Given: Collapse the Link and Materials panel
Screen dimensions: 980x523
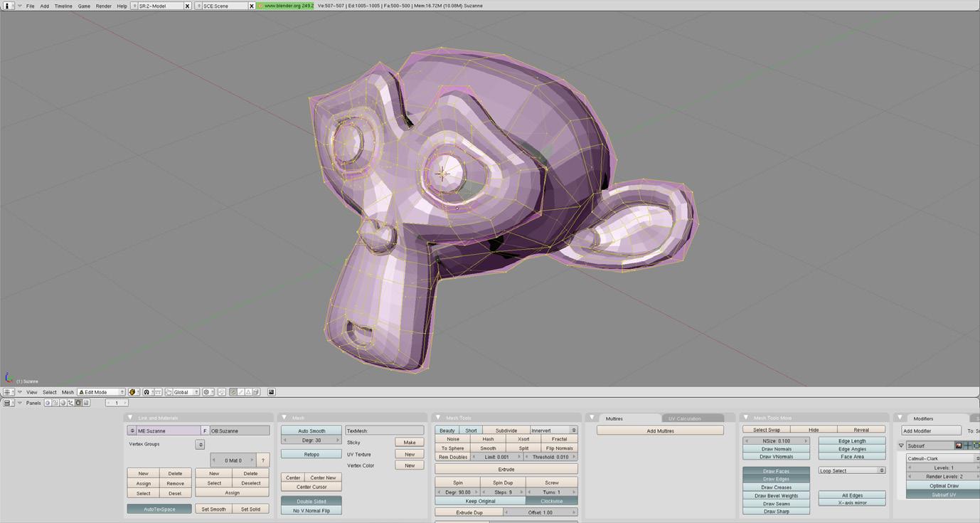Looking at the screenshot, I should point(131,418).
